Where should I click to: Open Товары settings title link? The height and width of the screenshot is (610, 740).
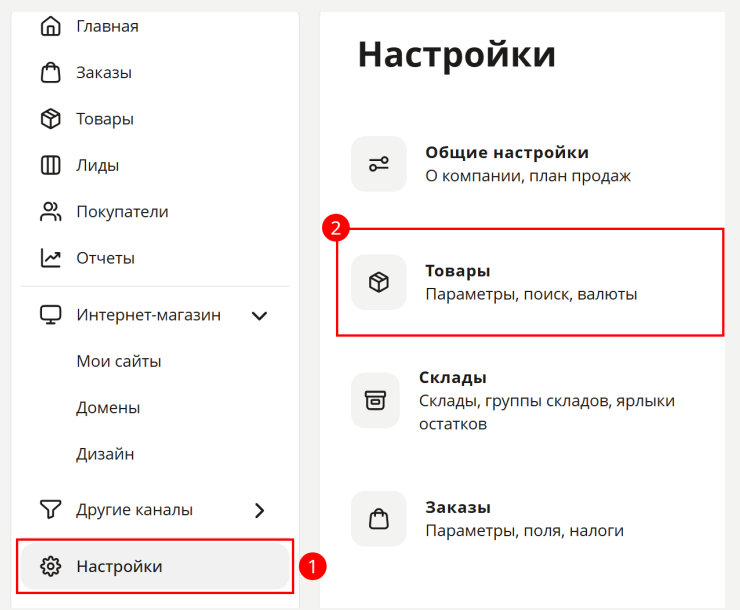tap(458, 271)
